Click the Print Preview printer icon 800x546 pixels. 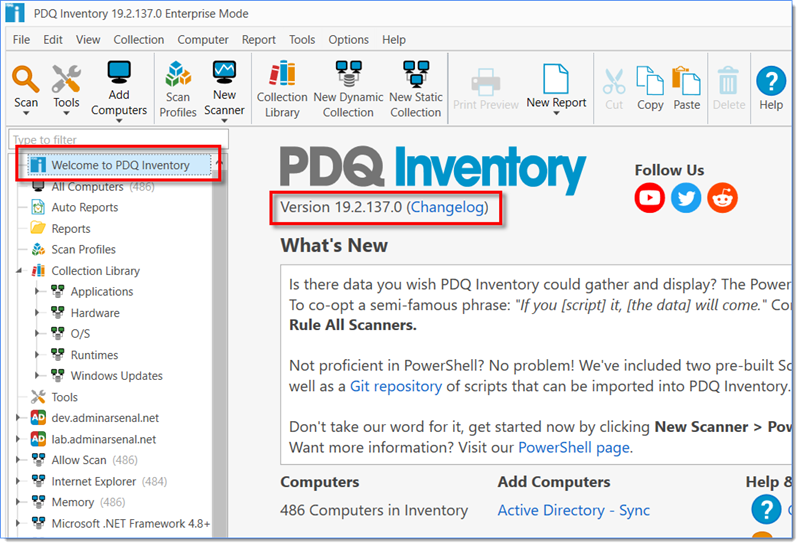[x=485, y=82]
